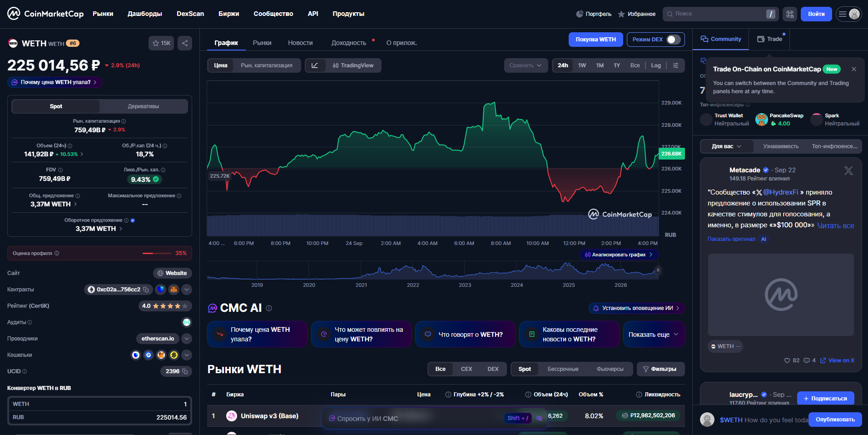Filter markets by DEX
868x435 pixels.
coord(493,369)
